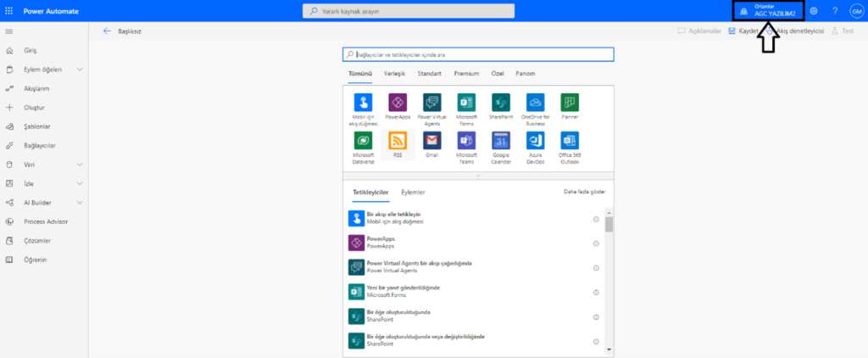Select the SharePoint connector icon
The width and height of the screenshot is (868, 358).
(500, 103)
